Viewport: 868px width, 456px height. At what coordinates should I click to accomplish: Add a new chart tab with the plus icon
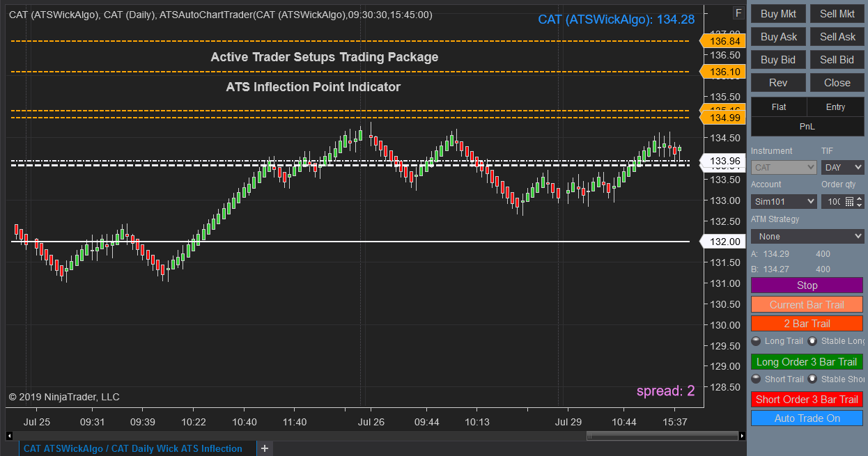[x=265, y=448]
